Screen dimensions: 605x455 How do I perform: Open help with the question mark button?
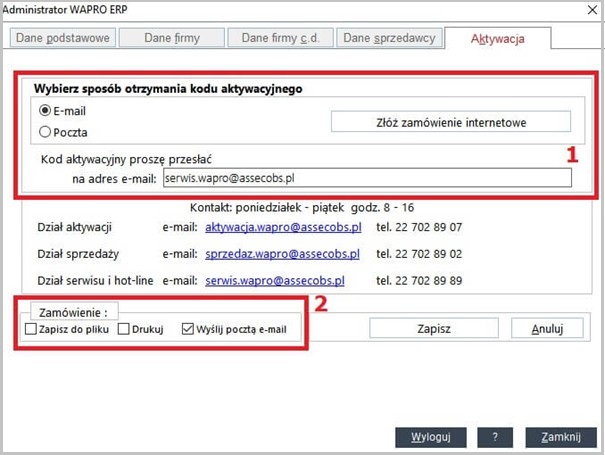(x=495, y=437)
